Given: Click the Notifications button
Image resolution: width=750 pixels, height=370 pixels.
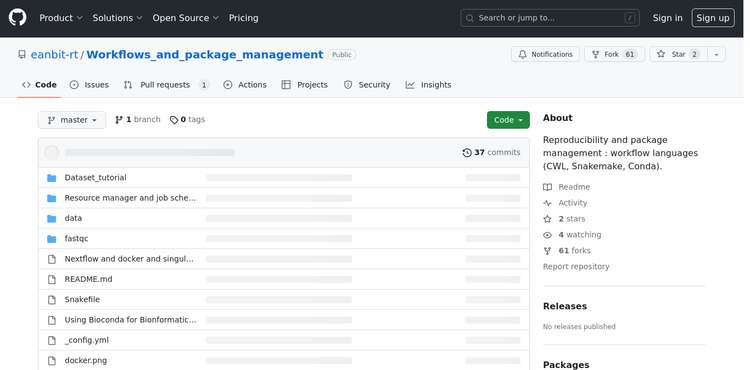Looking at the screenshot, I should pos(545,54).
